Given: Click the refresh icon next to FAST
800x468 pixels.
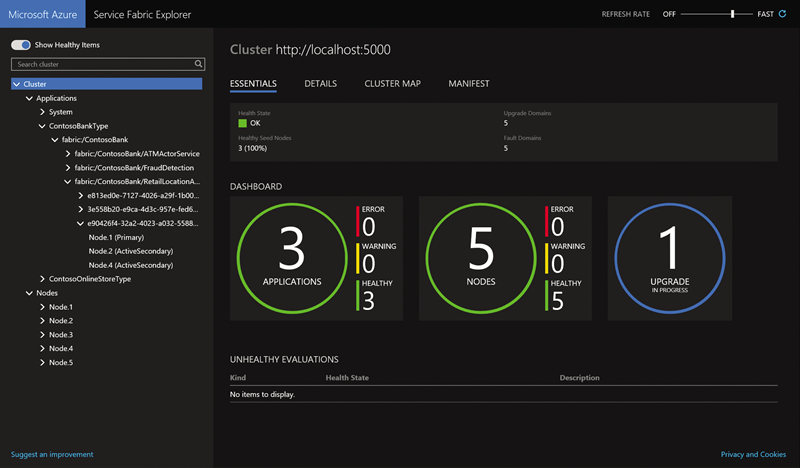Looking at the screenshot, I should (x=782, y=14).
